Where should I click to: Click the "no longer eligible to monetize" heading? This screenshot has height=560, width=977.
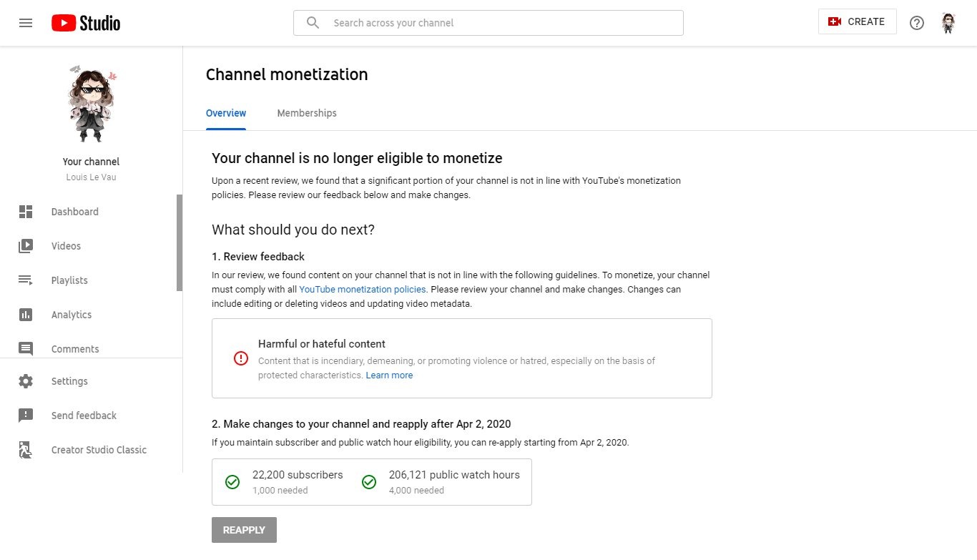point(357,158)
